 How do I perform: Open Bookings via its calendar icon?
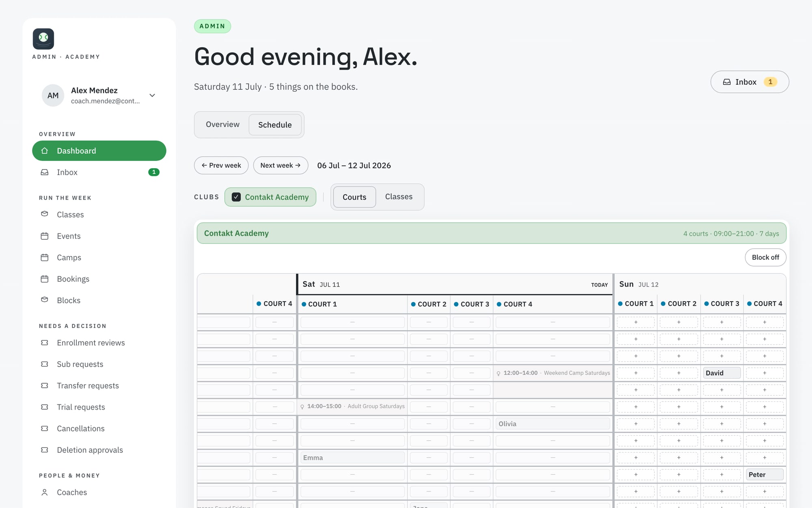point(45,279)
